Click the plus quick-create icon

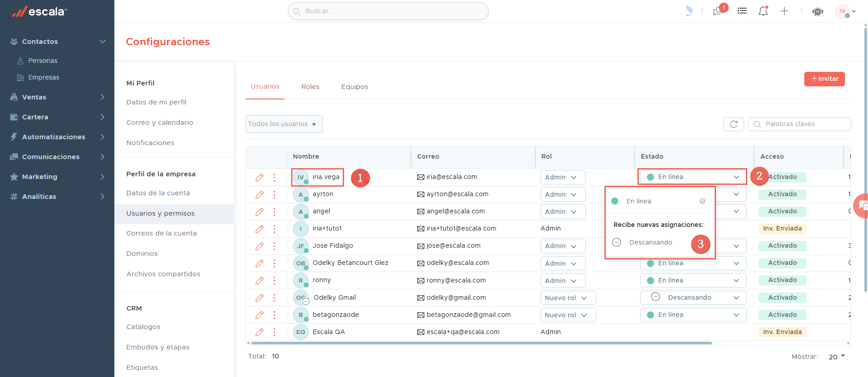point(784,11)
